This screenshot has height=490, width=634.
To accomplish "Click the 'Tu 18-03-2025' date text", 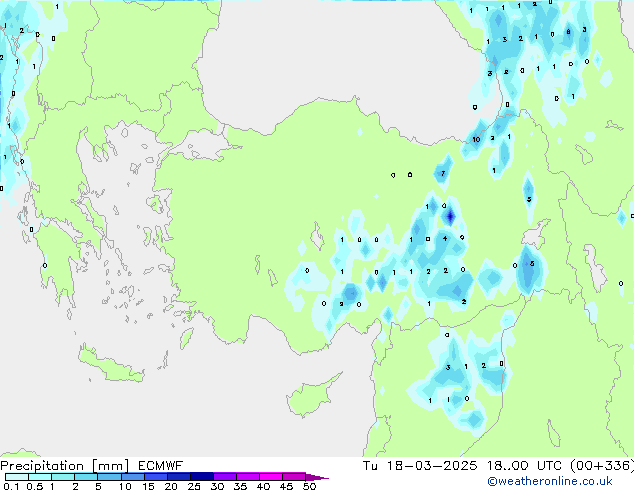I will (420, 466).
